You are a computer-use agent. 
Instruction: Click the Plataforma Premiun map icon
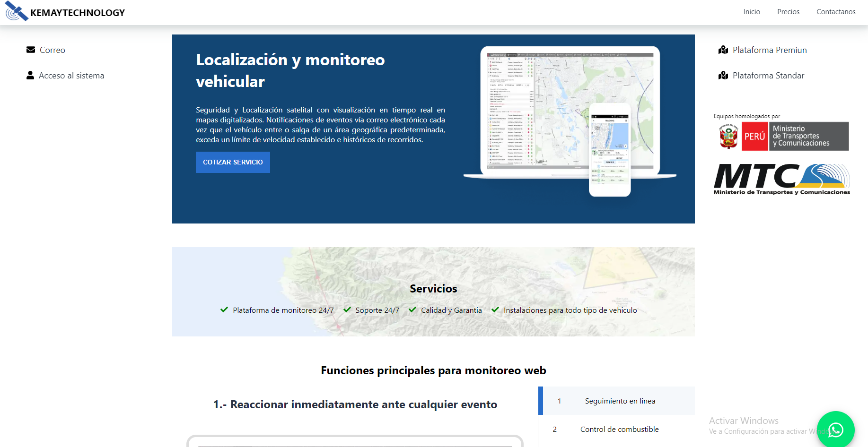[723, 50]
